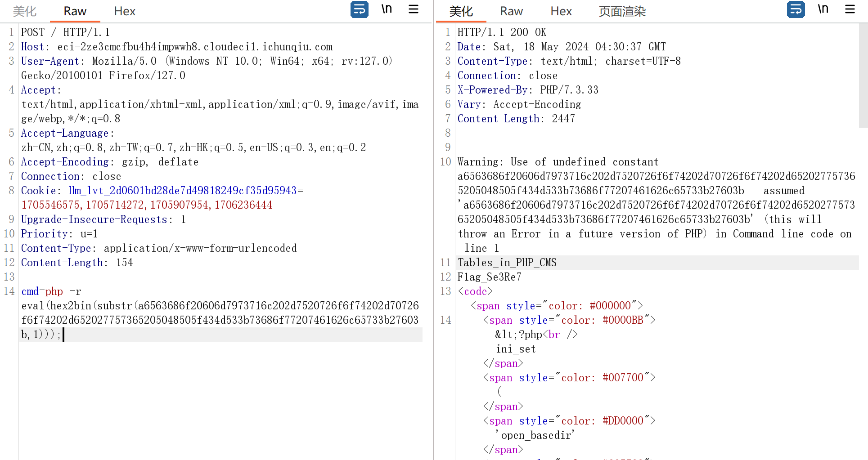Viewport: 868px width, 460px height.
Task: Toggle show newline characters in response pane
Action: pyautogui.click(x=823, y=9)
